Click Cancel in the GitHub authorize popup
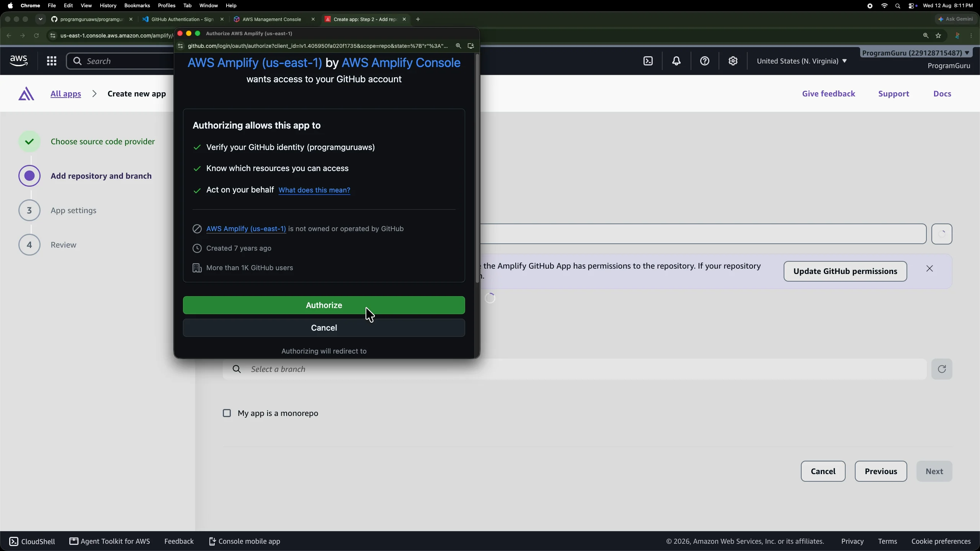 pos(324,328)
